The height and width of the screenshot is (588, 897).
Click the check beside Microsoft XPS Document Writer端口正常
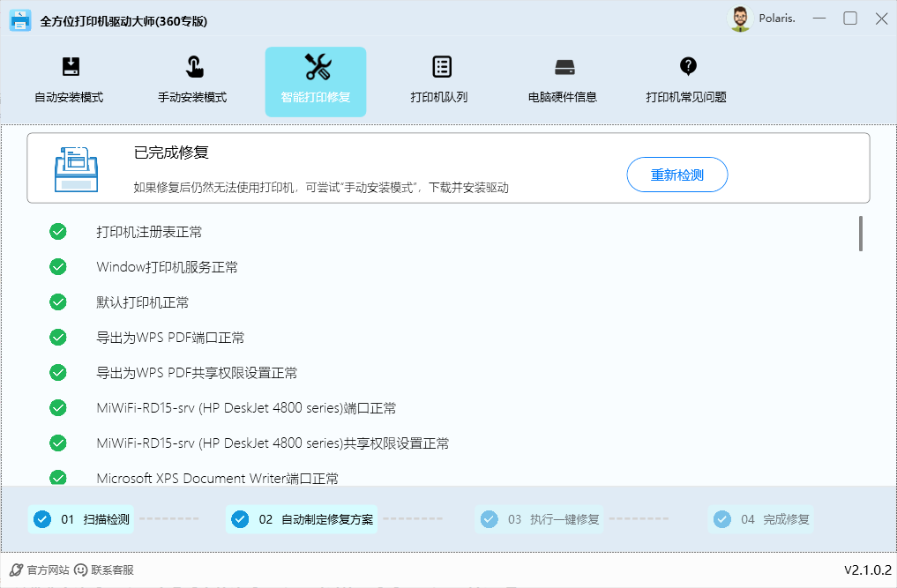58,478
